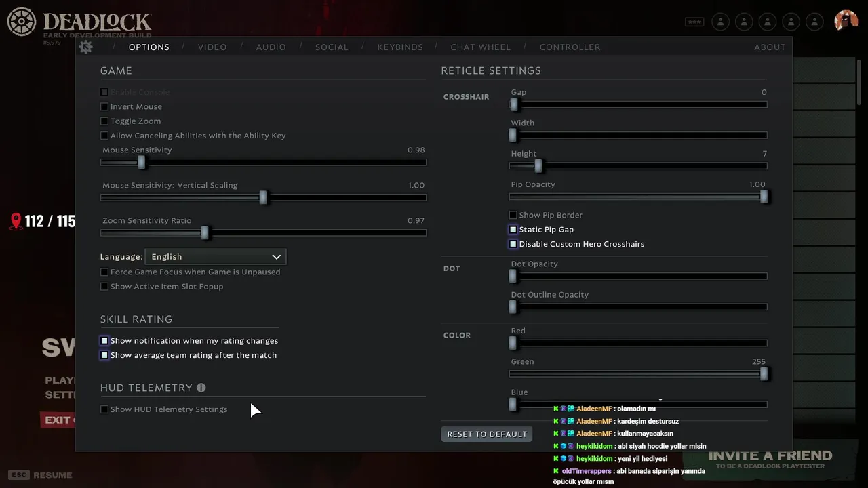Switch to the Audio tab

(x=271, y=47)
